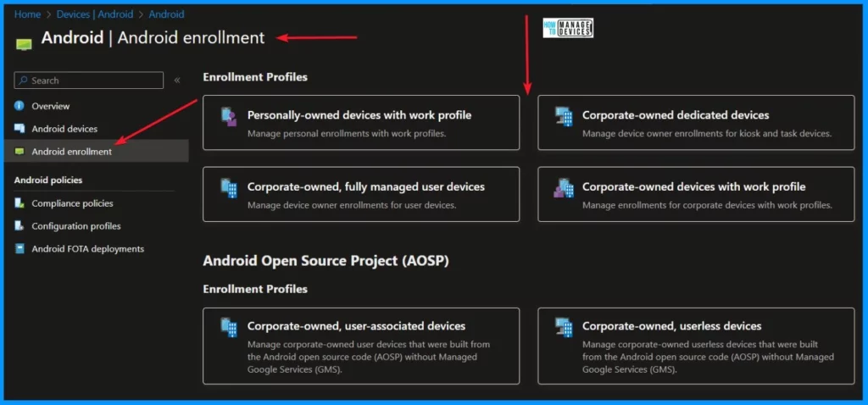Click the 'Android | Android enrollment' page title
The image size is (868, 405).
153,37
